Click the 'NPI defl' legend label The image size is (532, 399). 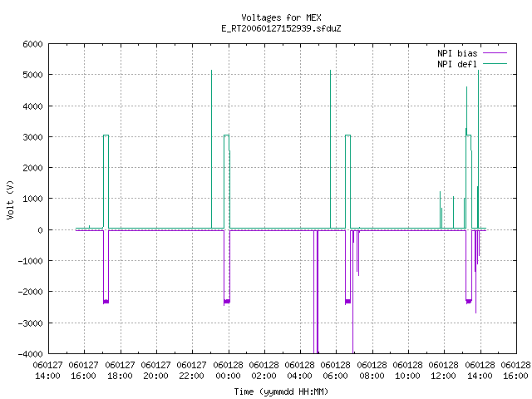[457, 64]
